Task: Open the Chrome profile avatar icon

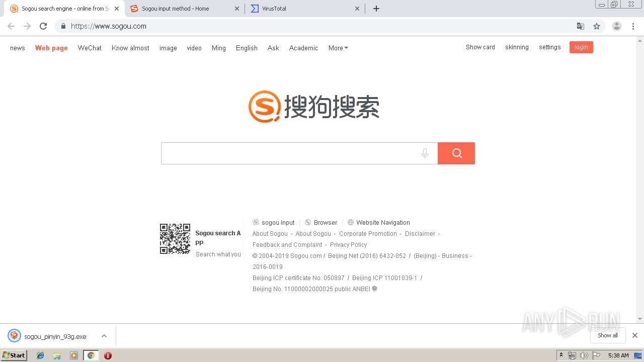Action: pos(616,26)
